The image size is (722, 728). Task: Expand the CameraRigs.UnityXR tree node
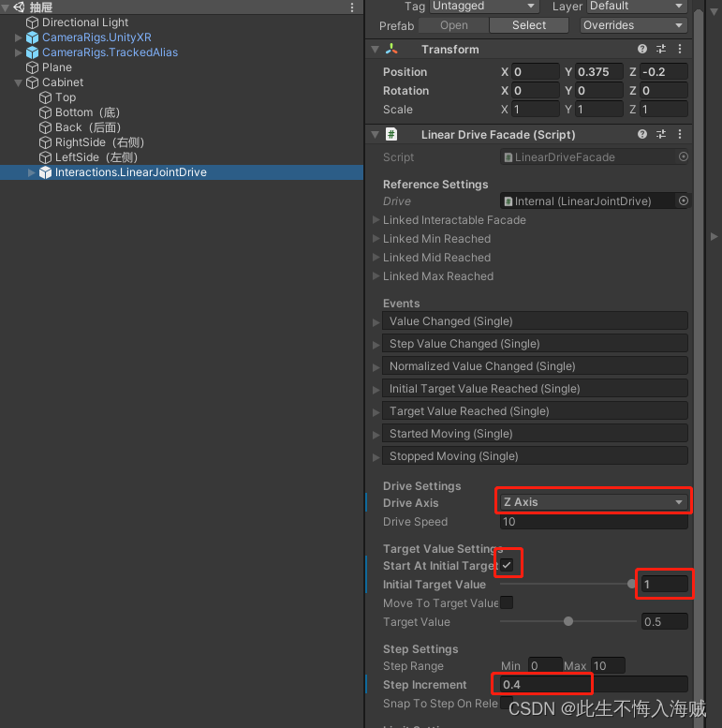[19, 37]
